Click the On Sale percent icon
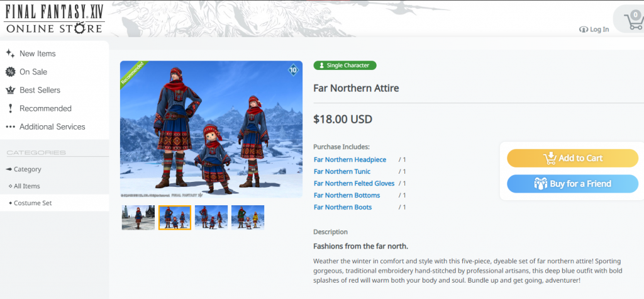The height and width of the screenshot is (299, 644). [x=10, y=72]
